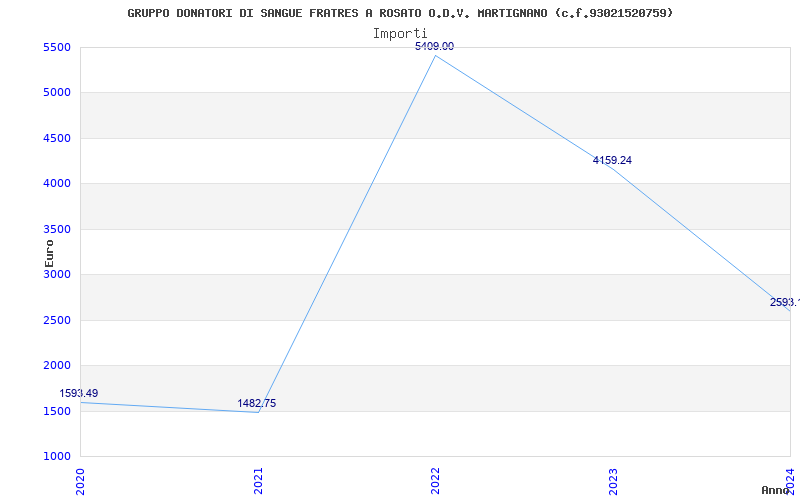Click the 2021 x-axis label

click(x=258, y=481)
